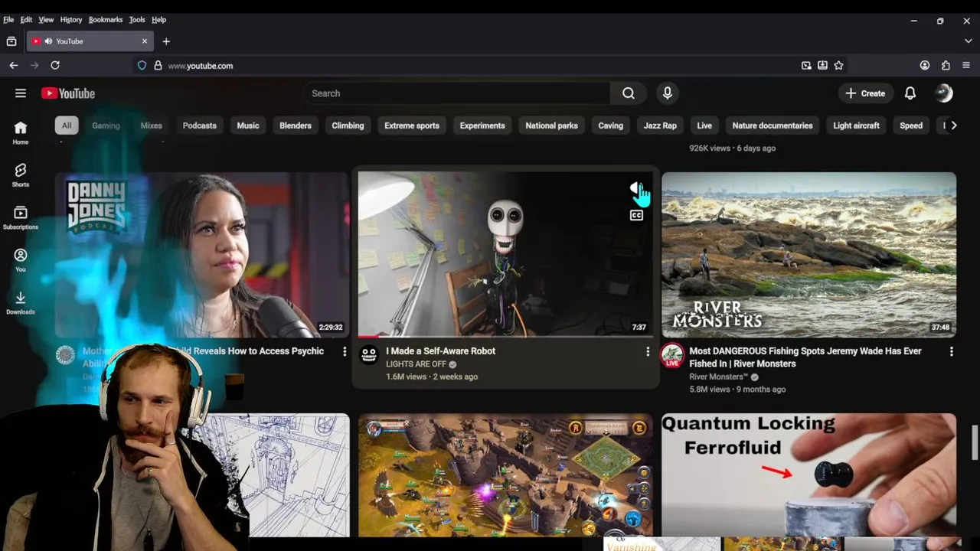Click the YouTube search field

pos(456,93)
